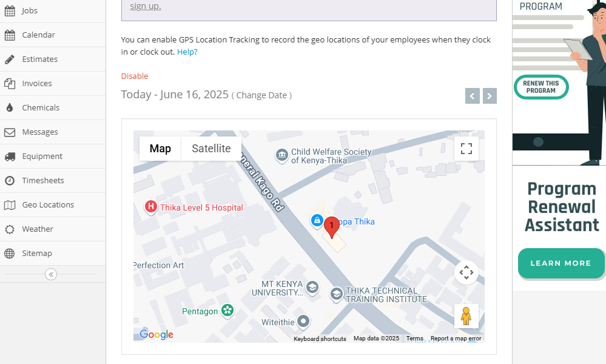
Task: Click the Perfection Art map label
Action: [159, 266]
